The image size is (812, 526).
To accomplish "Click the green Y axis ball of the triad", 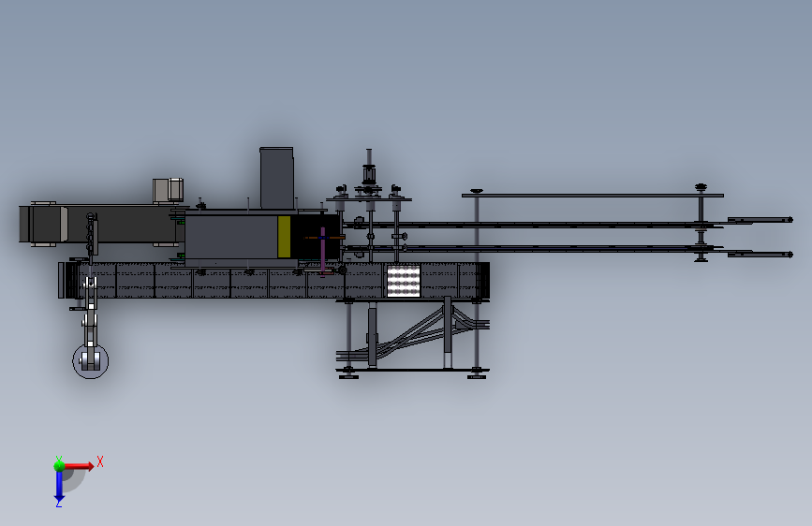I will tap(59, 465).
